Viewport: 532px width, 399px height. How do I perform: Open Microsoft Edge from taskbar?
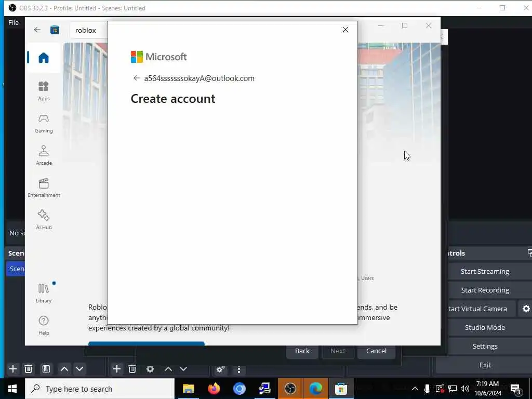(315, 389)
